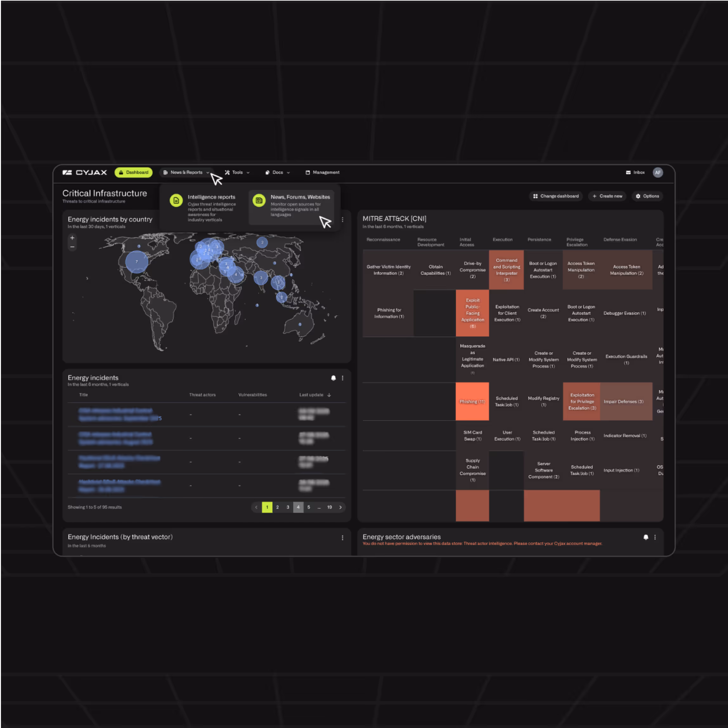Zoom in on the world map
Image resolution: width=728 pixels, height=728 pixels.
pos(72,238)
